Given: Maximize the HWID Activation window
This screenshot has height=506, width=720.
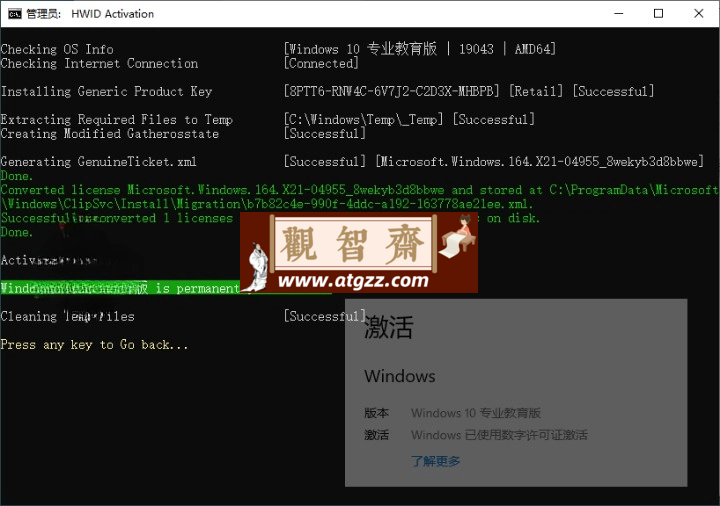Looking at the screenshot, I should pos(658,14).
